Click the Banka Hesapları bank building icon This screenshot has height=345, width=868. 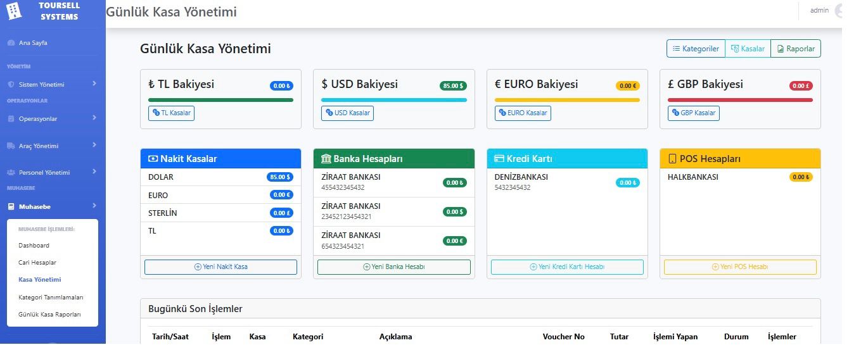point(326,159)
